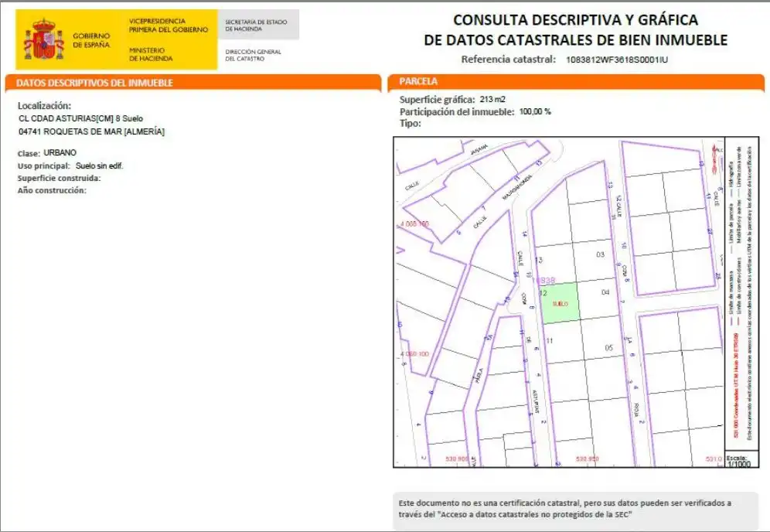Click the 'Escala:' label
This screenshot has height=532, width=770.
point(737,458)
